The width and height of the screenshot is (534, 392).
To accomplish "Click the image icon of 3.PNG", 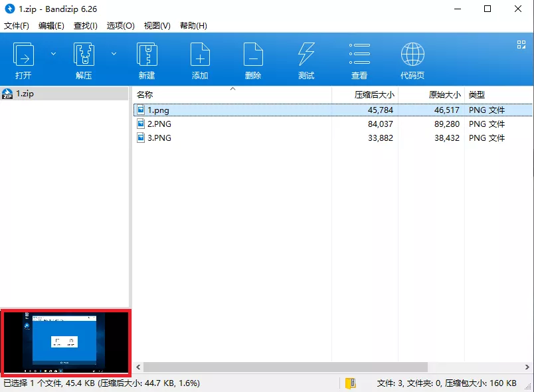I will (x=141, y=138).
